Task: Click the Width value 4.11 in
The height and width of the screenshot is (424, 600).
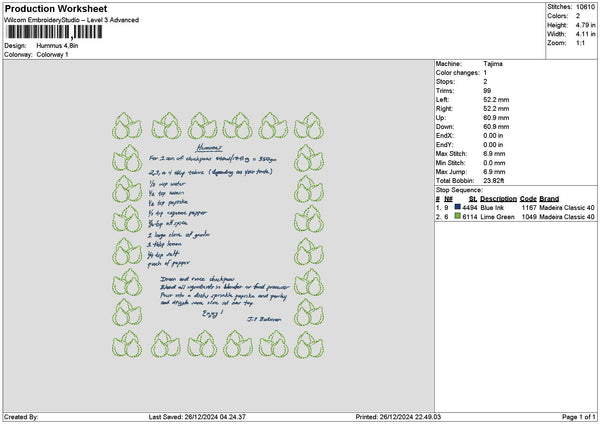Action: coord(585,34)
